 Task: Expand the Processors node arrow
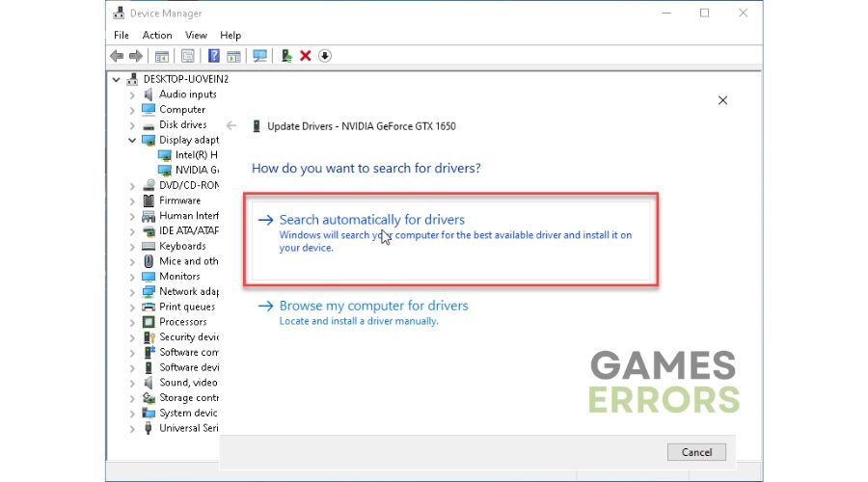[x=132, y=323]
